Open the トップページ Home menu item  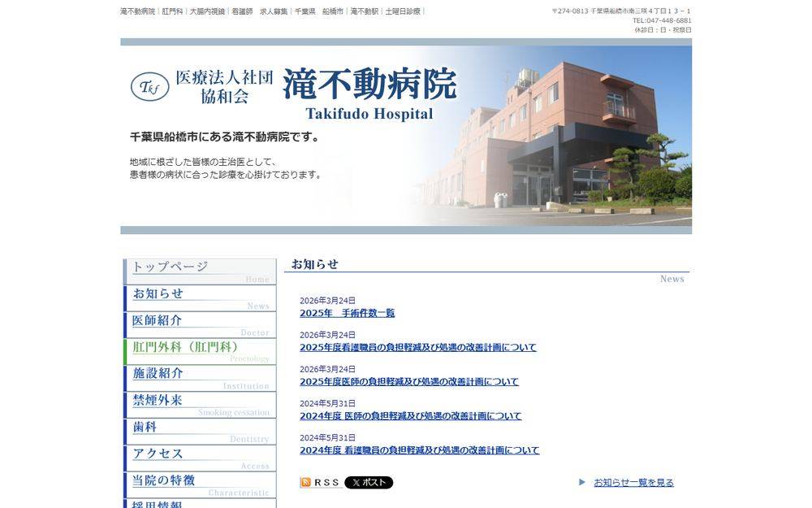[x=200, y=271]
